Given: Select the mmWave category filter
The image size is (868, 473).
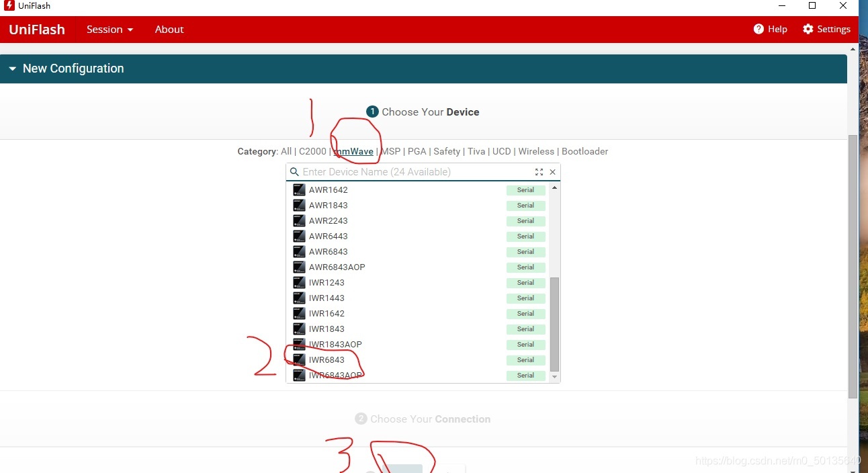Looking at the screenshot, I should pos(353,151).
